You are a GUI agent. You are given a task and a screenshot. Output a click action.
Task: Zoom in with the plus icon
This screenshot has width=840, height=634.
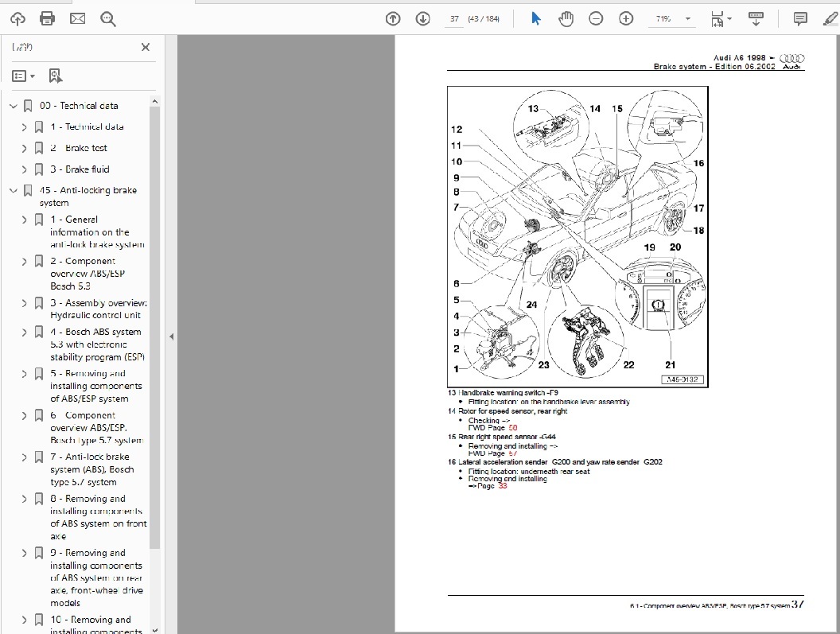[x=626, y=19]
